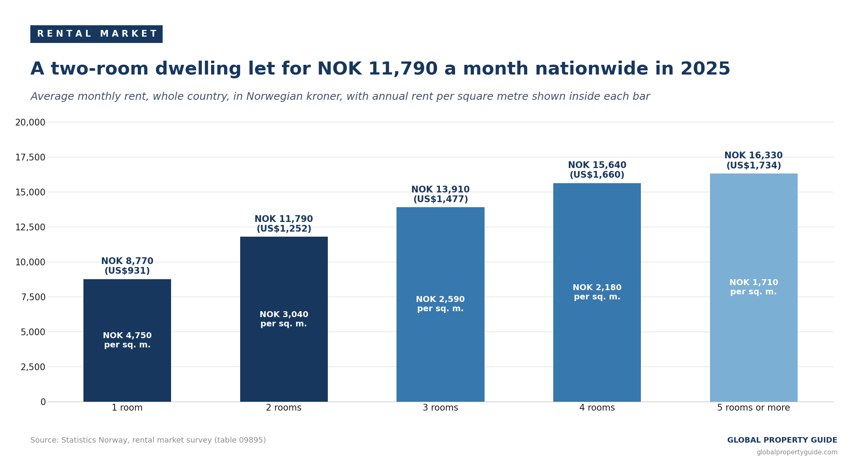Open the globalpropertyguide.com link
The height and width of the screenshot is (459, 868).
click(797, 452)
